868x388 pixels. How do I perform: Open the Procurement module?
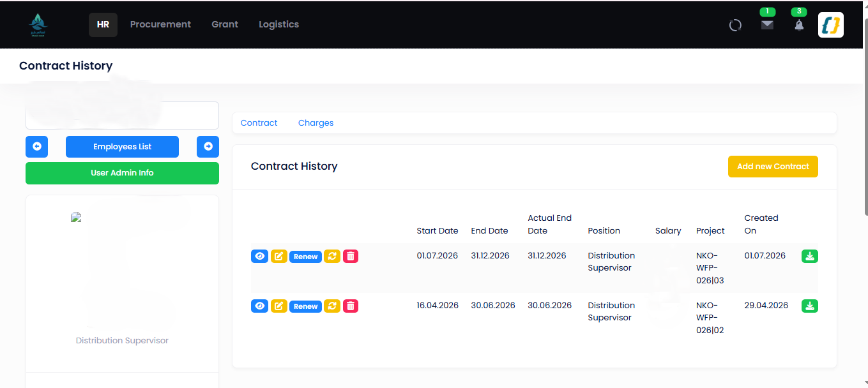pyautogui.click(x=160, y=24)
